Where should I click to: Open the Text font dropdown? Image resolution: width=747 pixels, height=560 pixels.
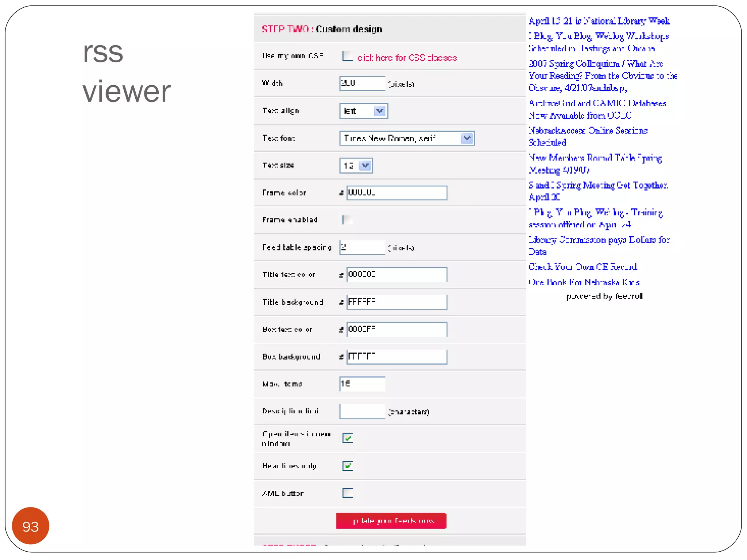[x=407, y=138]
